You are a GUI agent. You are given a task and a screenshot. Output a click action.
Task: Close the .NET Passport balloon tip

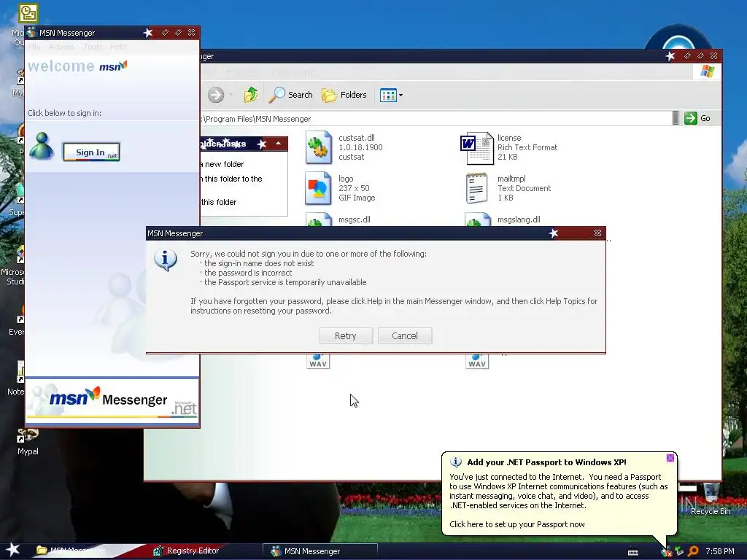[670, 458]
